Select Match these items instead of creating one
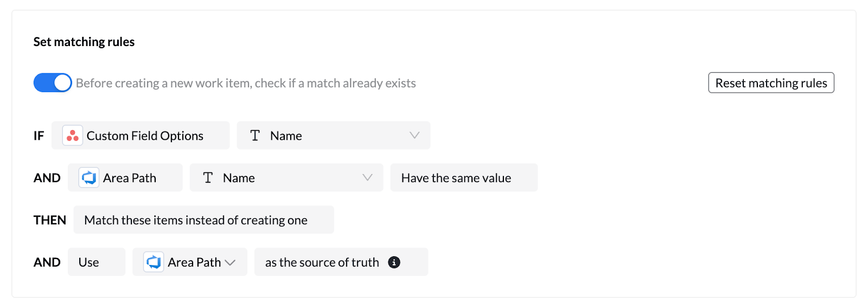868x304 pixels. tap(196, 220)
